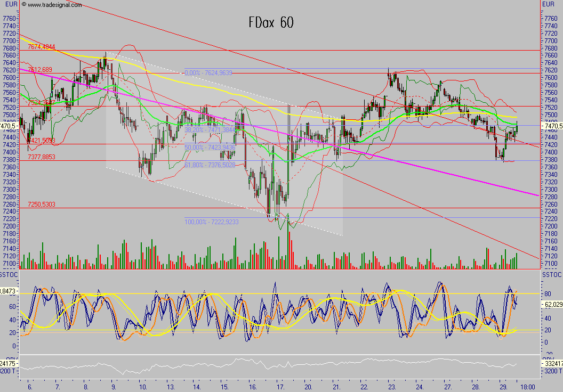This screenshot has height=392, width=563.
Task: Click the 7377,8853 support level label
Action: [x=41, y=157]
